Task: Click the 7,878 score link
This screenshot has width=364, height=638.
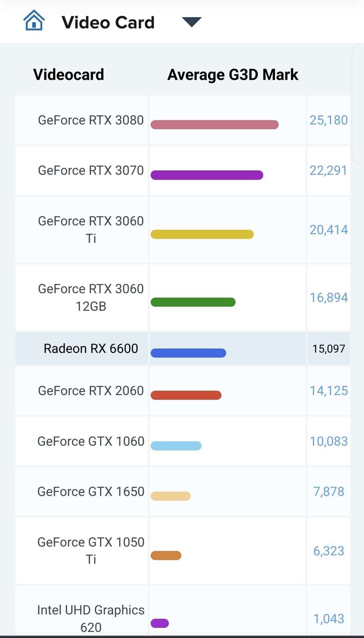Action: click(x=329, y=492)
